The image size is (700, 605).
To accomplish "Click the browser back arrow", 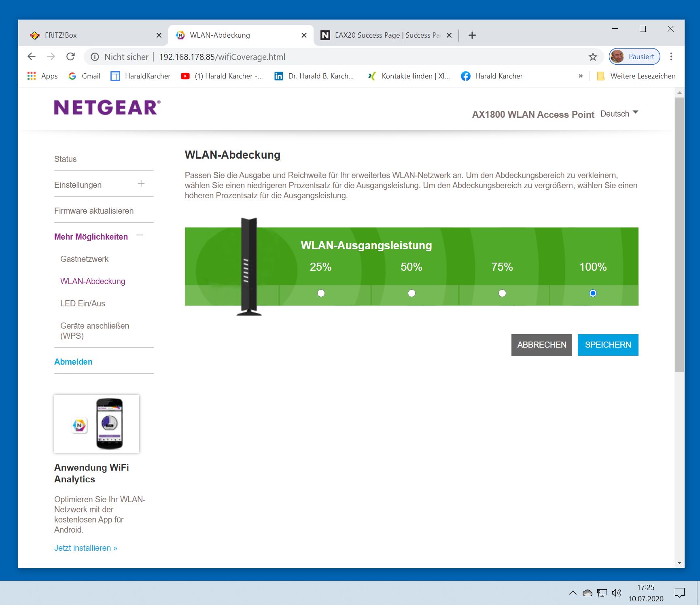I will 32,57.
